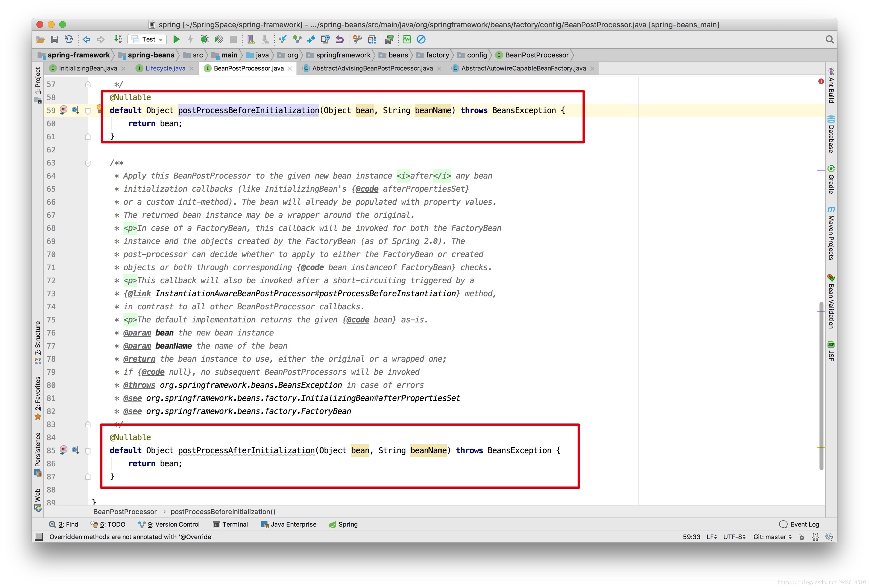Revert changes with the purple undo icon
The width and height of the screenshot is (869, 588).
(339, 39)
